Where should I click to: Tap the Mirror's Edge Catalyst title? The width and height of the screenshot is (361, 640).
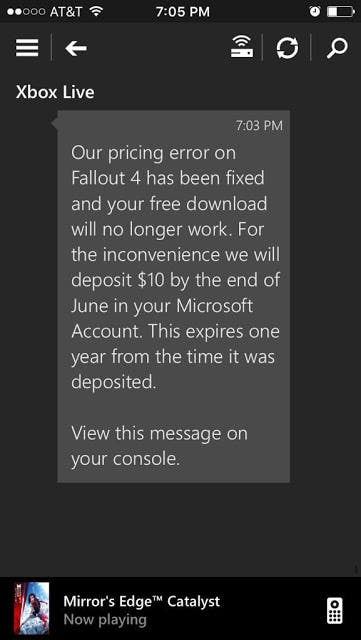142,601
